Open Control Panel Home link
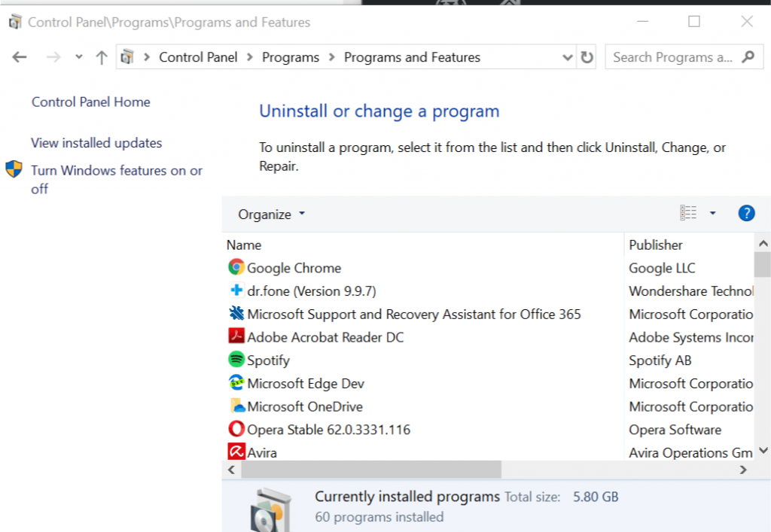This screenshot has height=532, width=771. (x=91, y=102)
